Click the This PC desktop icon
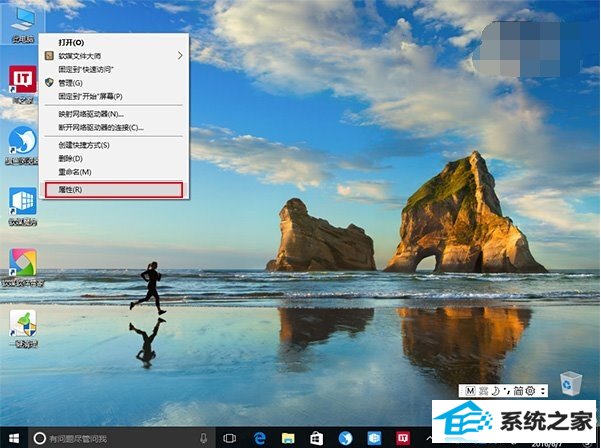 [22, 23]
